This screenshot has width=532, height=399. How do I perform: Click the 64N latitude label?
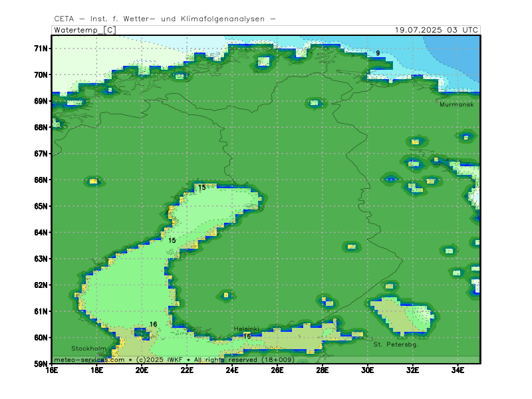[x=41, y=232]
